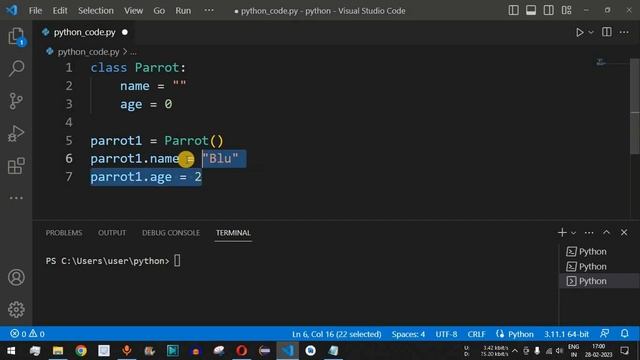Close the terminal panel

624,232
